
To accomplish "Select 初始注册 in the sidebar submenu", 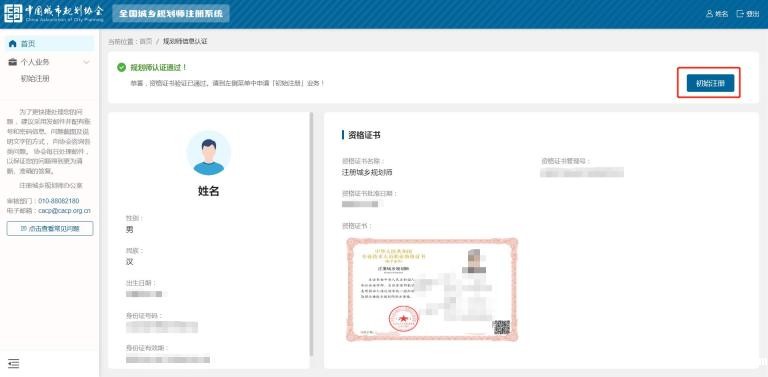I will (35, 78).
